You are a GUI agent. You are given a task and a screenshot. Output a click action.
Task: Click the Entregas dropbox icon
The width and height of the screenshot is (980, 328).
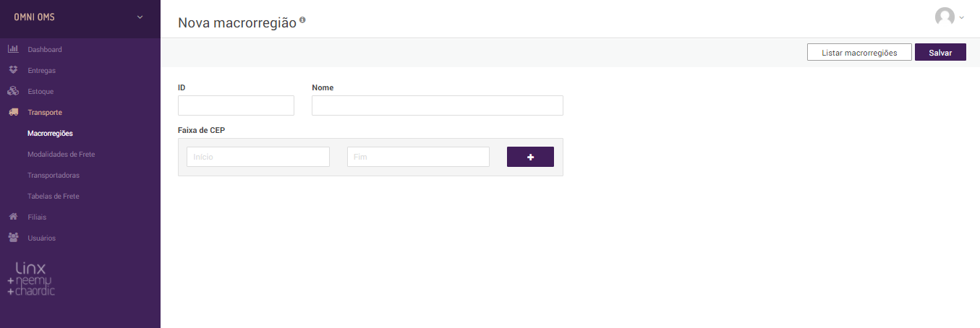tap(12, 70)
